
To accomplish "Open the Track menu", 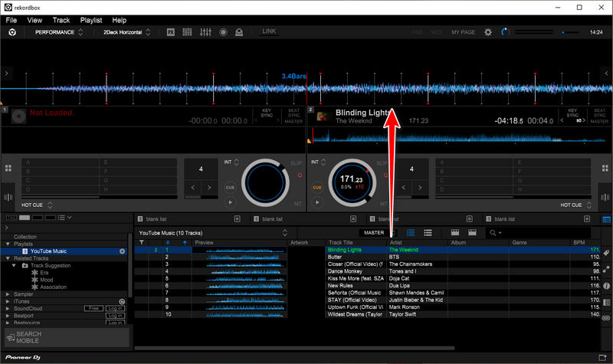I will click(61, 20).
